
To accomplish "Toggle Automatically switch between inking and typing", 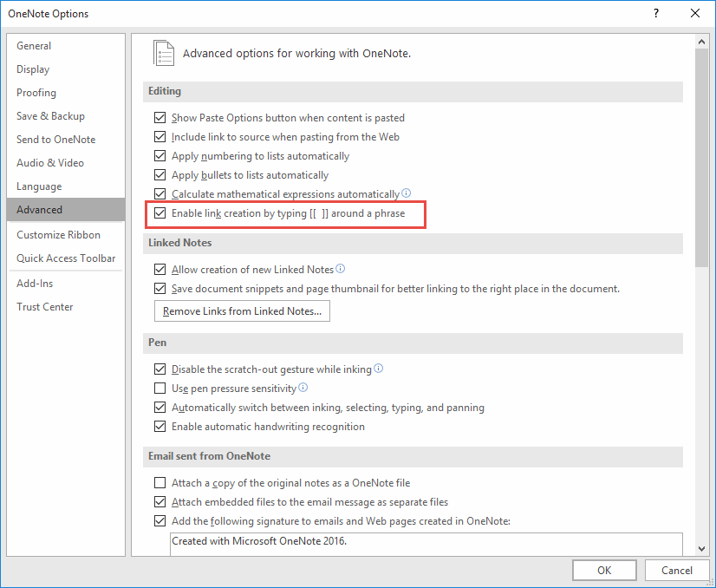I will [x=159, y=407].
